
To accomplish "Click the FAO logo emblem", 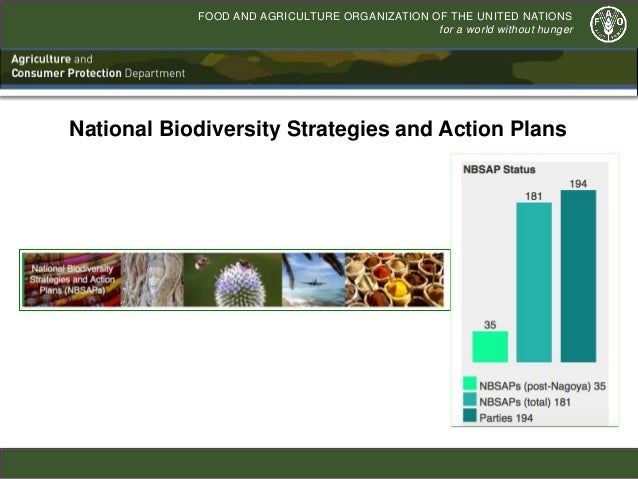I will point(609,24).
